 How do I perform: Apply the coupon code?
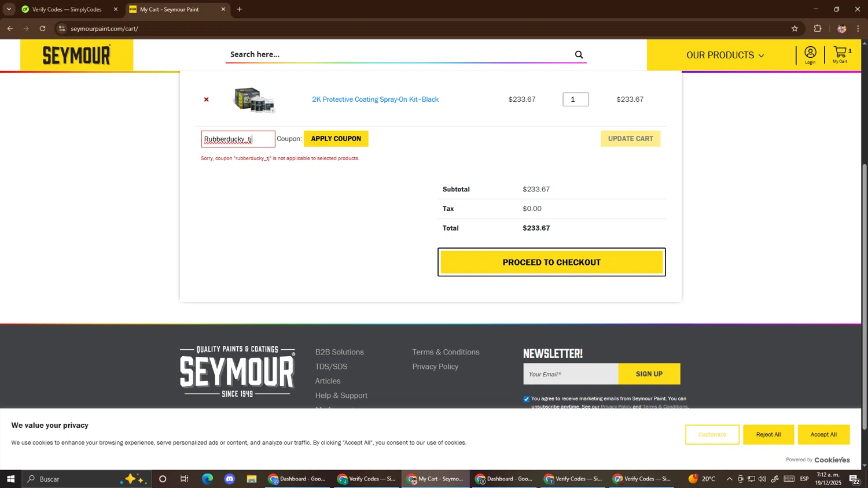tap(336, 139)
